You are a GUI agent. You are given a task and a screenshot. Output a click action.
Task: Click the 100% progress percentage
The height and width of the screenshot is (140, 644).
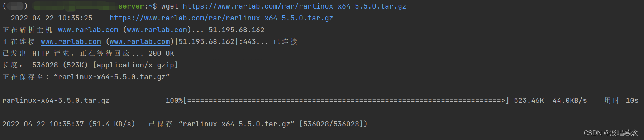[174, 101]
